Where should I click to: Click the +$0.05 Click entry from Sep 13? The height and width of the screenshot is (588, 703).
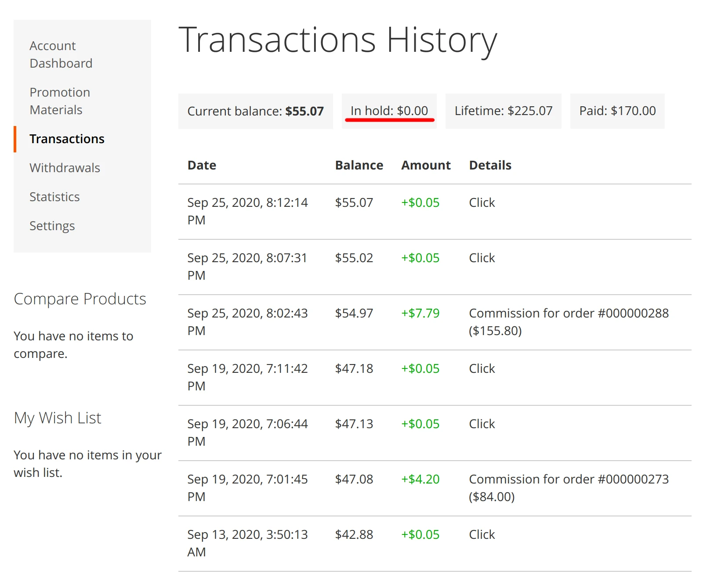coord(420,534)
